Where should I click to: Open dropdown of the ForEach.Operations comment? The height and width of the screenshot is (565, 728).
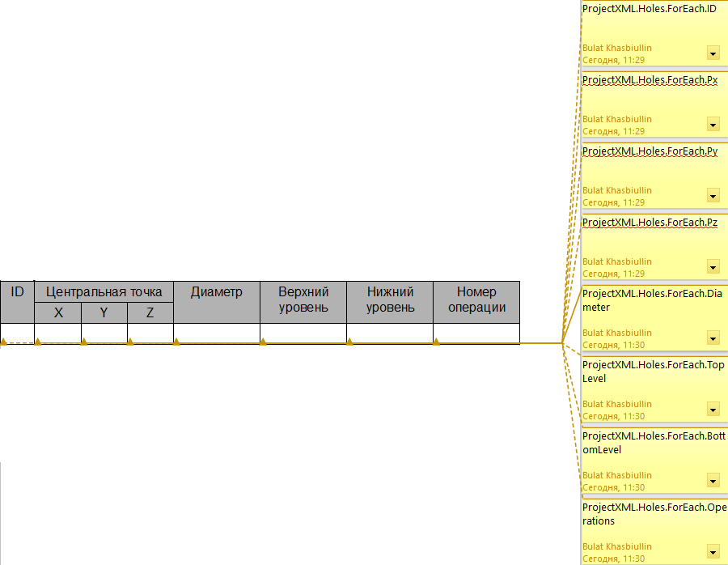(713, 552)
